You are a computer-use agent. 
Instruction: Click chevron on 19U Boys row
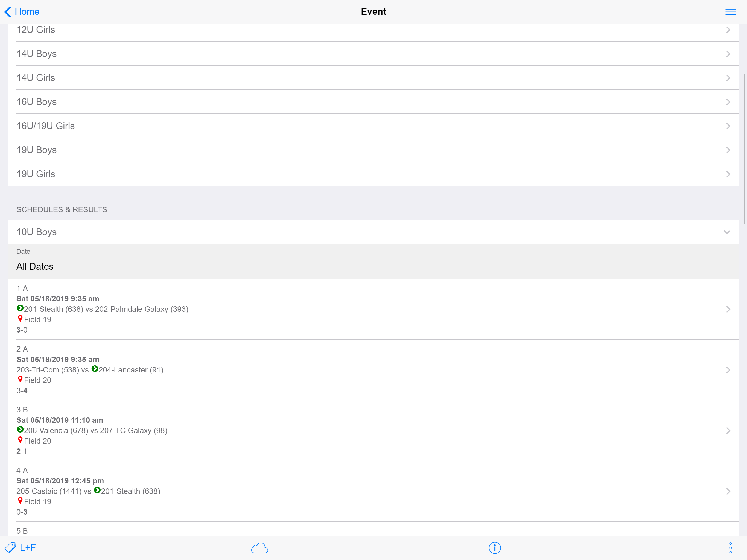728,150
